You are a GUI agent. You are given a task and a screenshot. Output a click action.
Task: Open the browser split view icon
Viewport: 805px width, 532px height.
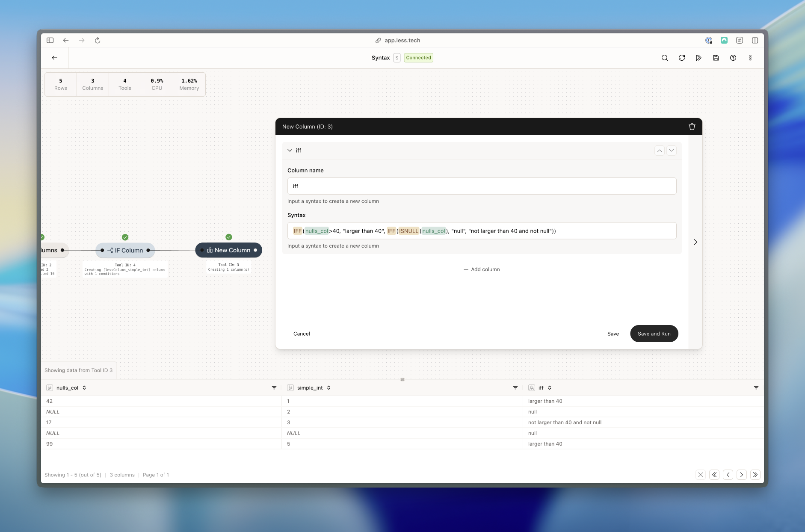(755, 40)
